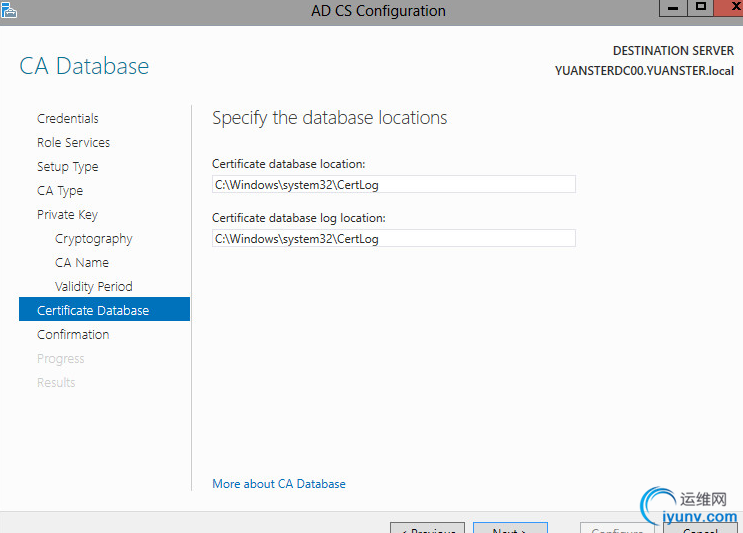743x533 pixels.
Task: Click the Certificate database location field
Action: pos(394,184)
